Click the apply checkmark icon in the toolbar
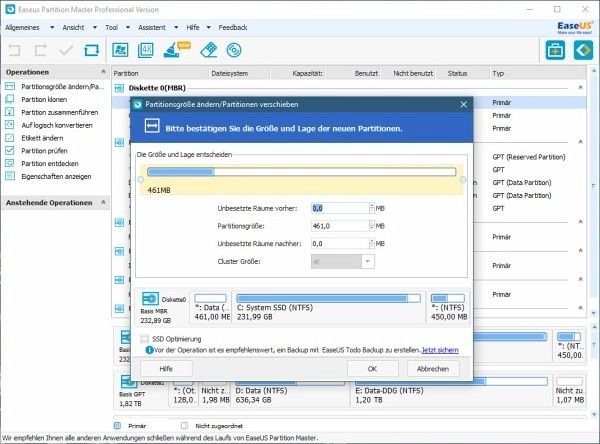 pyautogui.click(x=66, y=50)
